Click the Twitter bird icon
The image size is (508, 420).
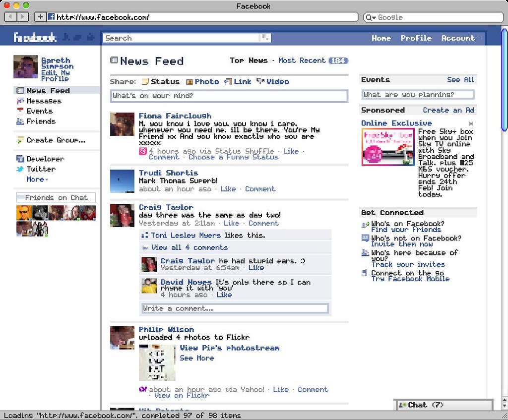(20, 169)
